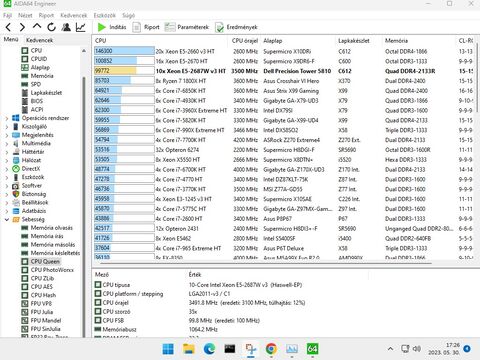Viewport: 480px width, 360px height.
Task: Click the Eszközök tree category icon
Action: coord(16,177)
